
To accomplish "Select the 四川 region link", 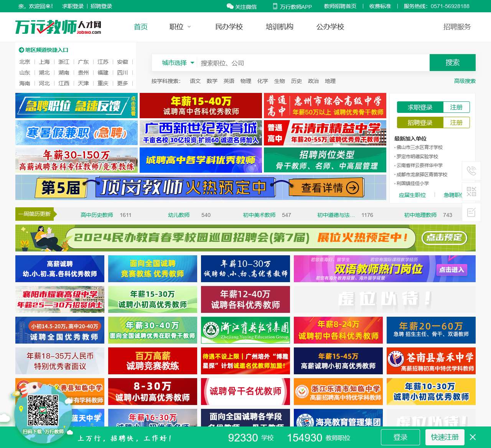I will (x=122, y=73).
